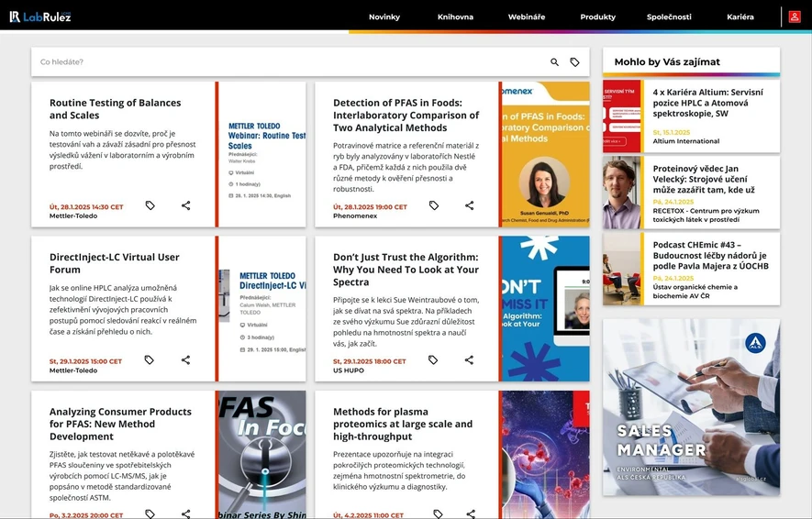Screen dimensions: 812x519
Task: Open the Společnosti menu item
Action: 669,17
